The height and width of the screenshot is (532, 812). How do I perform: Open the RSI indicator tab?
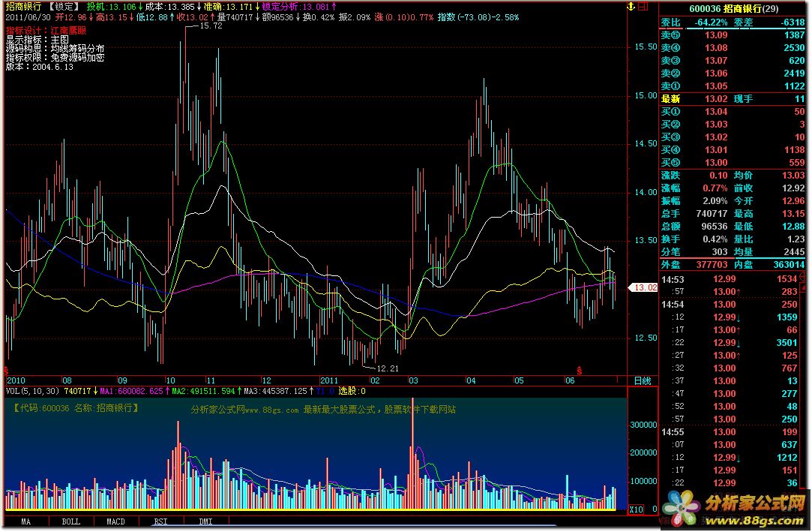click(x=160, y=521)
